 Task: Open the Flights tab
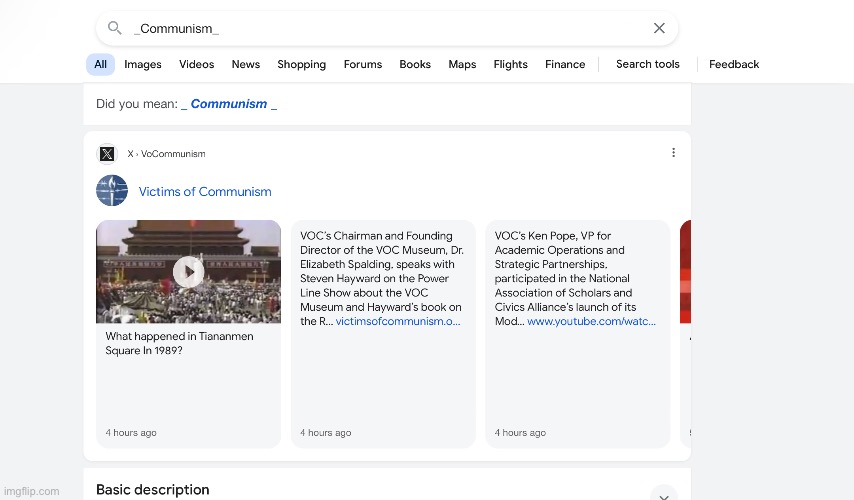point(510,64)
